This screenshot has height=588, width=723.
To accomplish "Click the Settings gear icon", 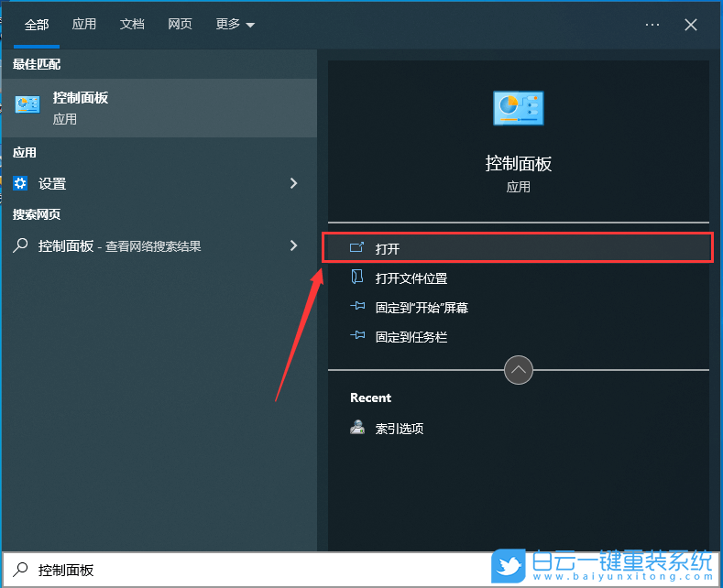I will tap(20, 183).
